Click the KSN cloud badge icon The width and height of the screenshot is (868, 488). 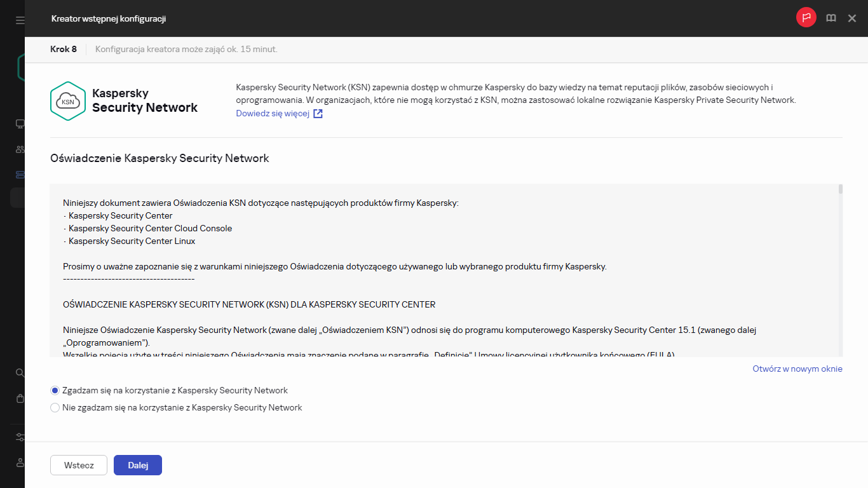68,100
